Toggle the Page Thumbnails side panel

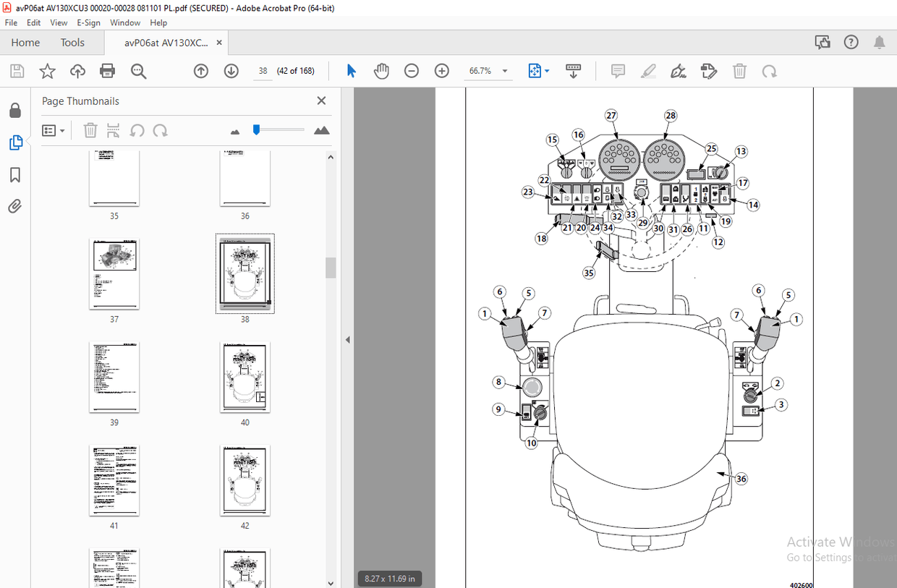click(15, 143)
